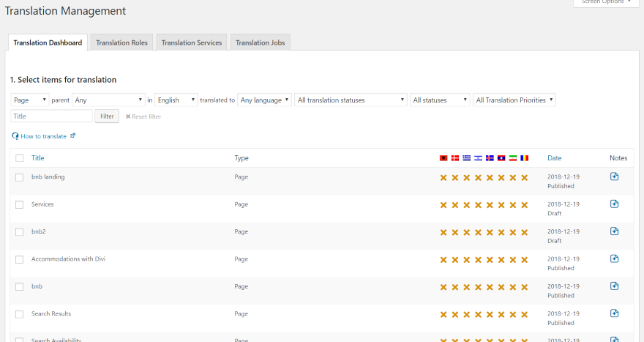The height and width of the screenshot is (342, 644).
Task: Select all items with header checkbox
Action: pos(19,158)
